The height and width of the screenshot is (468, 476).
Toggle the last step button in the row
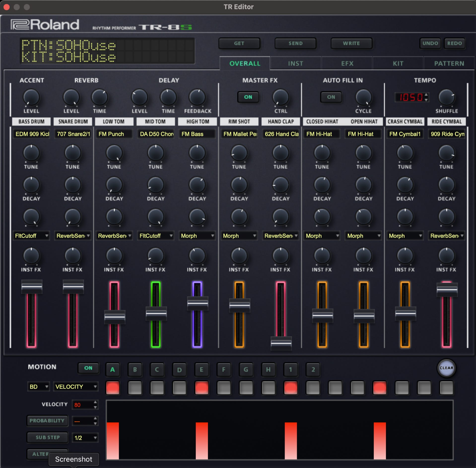(x=446, y=388)
